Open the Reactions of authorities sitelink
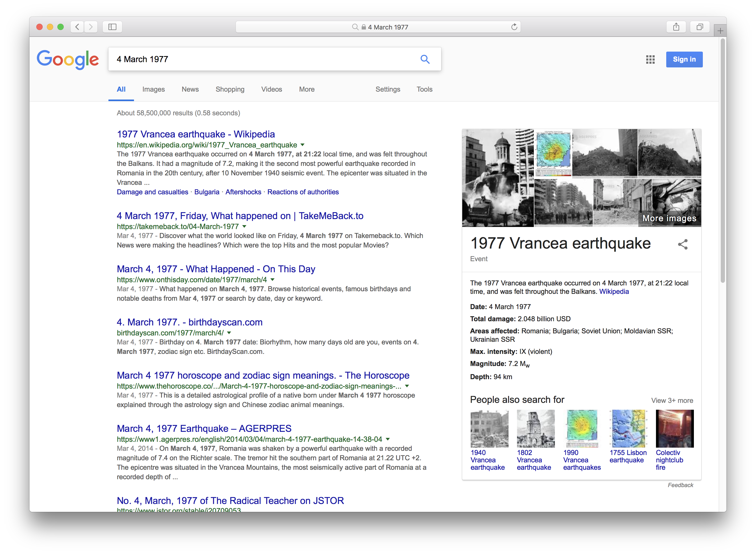The height and width of the screenshot is (554, 756). [x=303, y=192]
